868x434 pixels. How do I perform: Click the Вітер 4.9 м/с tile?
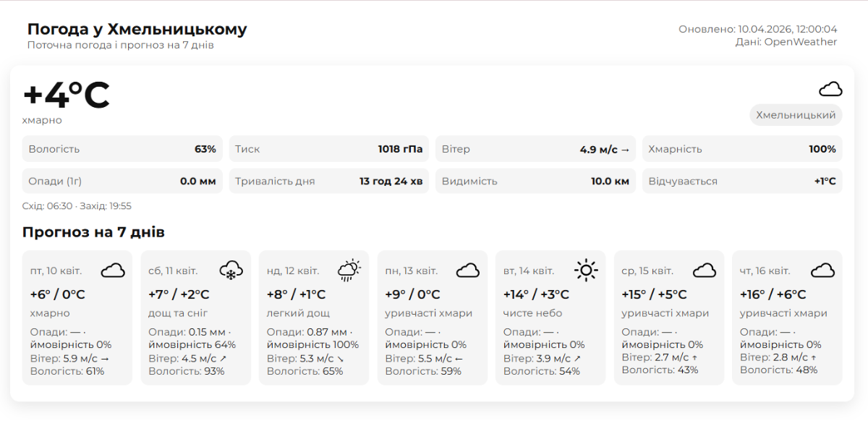coord(535,149)
